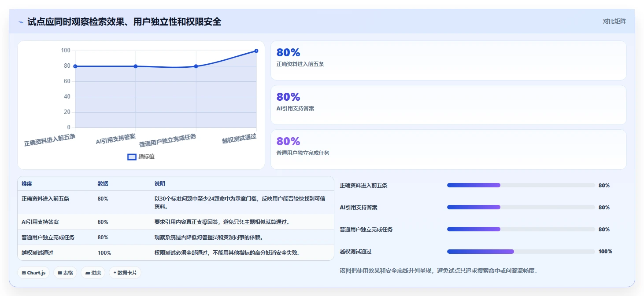The width and height of the screenshot is (644, 296).
Task: Click the x-axis label AI引用支持答案 in the chart
Action: (116, 139)
